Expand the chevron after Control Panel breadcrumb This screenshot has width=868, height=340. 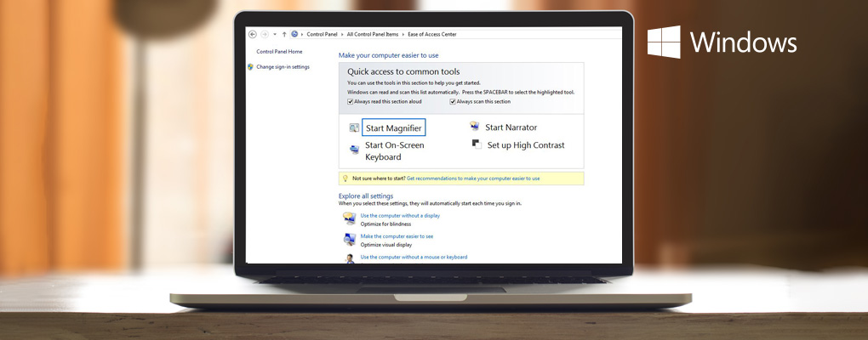click(x=342, y=34)
